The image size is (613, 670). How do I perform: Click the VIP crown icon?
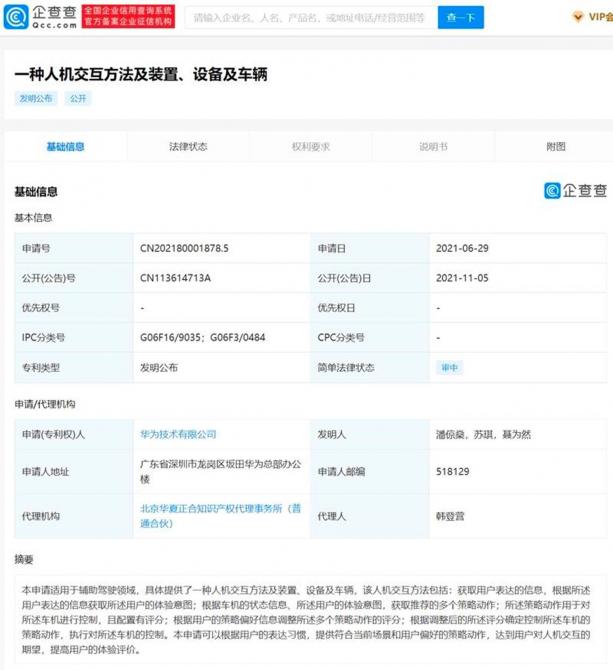[x=577, y=18]
